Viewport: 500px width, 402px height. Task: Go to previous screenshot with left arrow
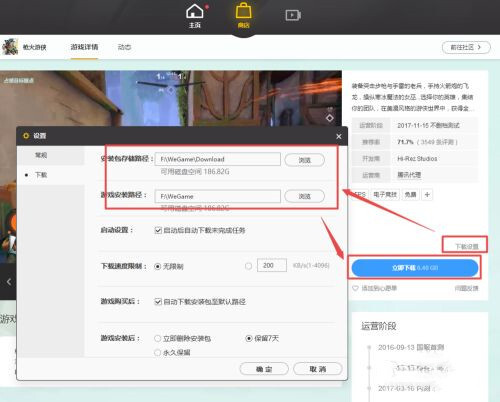(9, 282)
